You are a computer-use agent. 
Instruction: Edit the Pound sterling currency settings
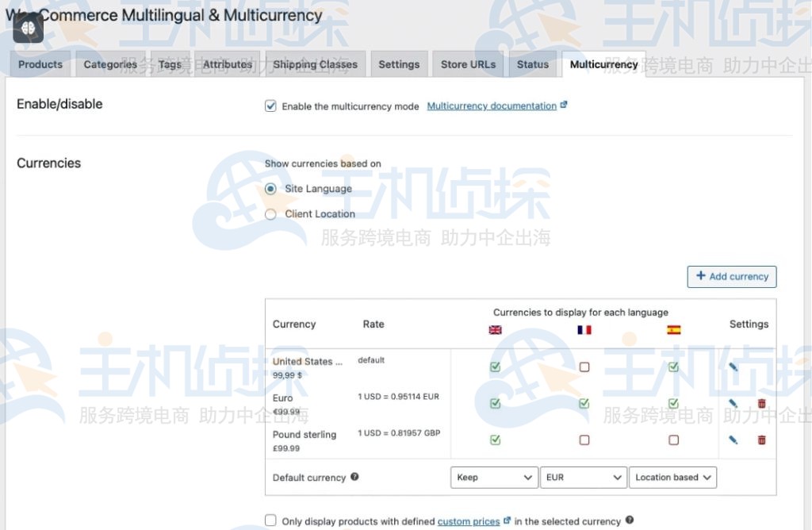pyautogui.click(x=733, y=440)
